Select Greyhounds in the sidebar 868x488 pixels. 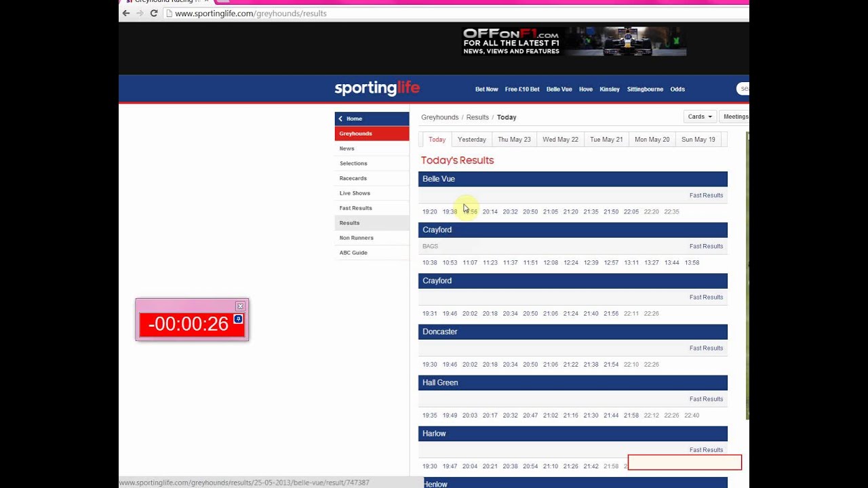[x=372, y=134]
